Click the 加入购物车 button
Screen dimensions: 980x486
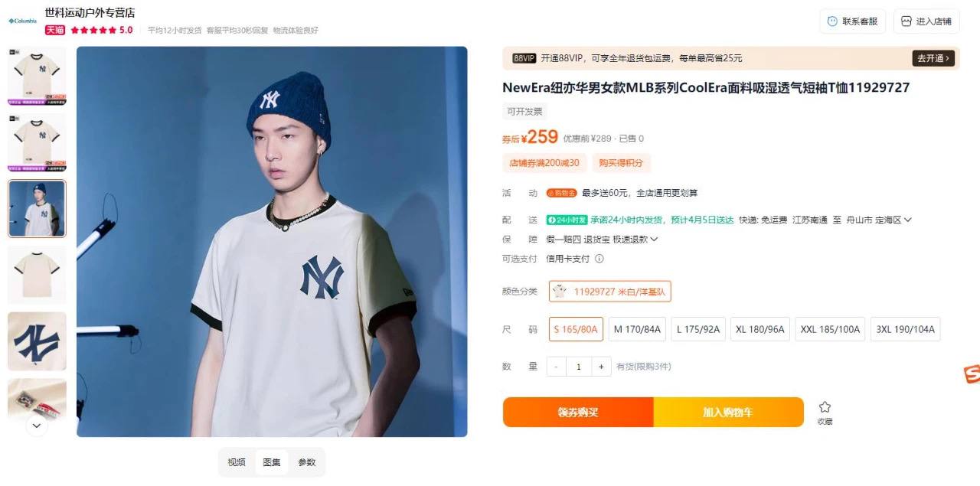[728, 412]
